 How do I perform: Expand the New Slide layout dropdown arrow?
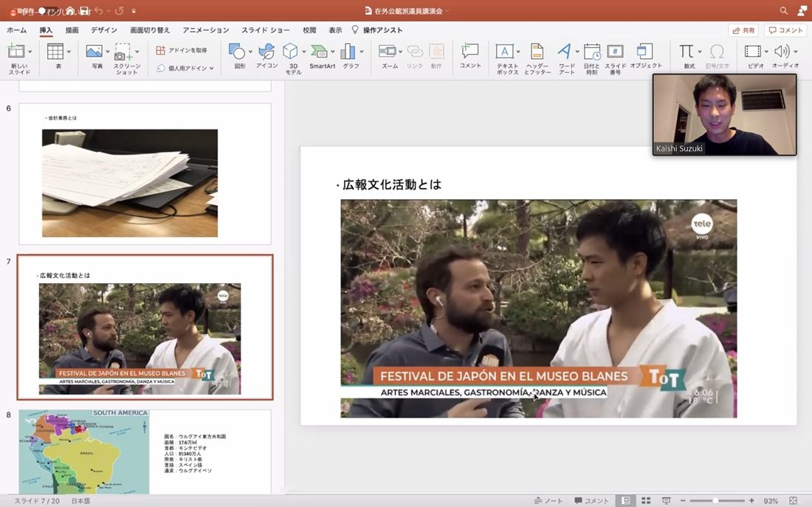(30, 51)
